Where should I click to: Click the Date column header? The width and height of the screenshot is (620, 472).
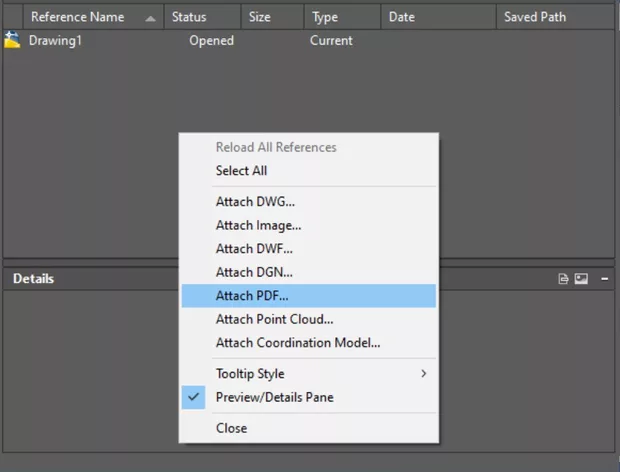[x=401, y=17]
